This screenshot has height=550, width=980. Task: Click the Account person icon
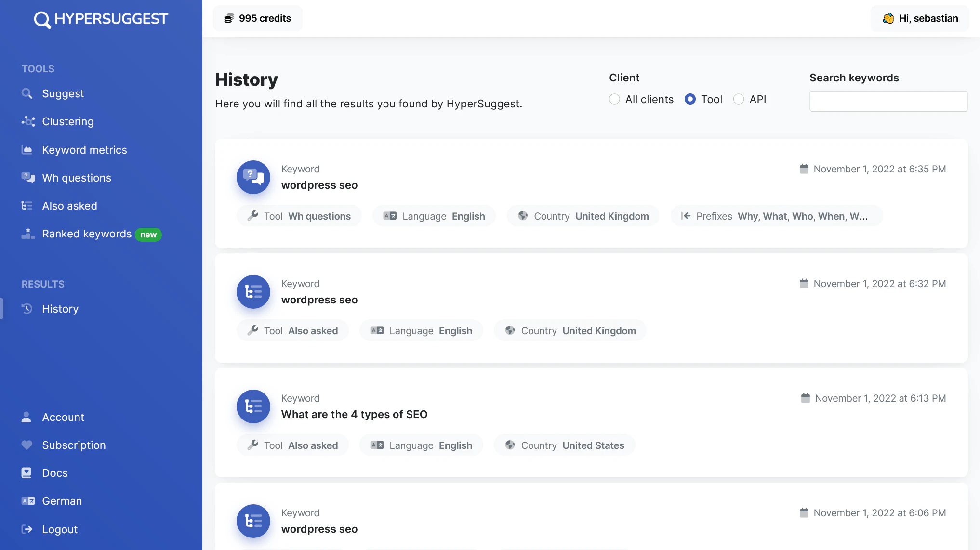26,417
